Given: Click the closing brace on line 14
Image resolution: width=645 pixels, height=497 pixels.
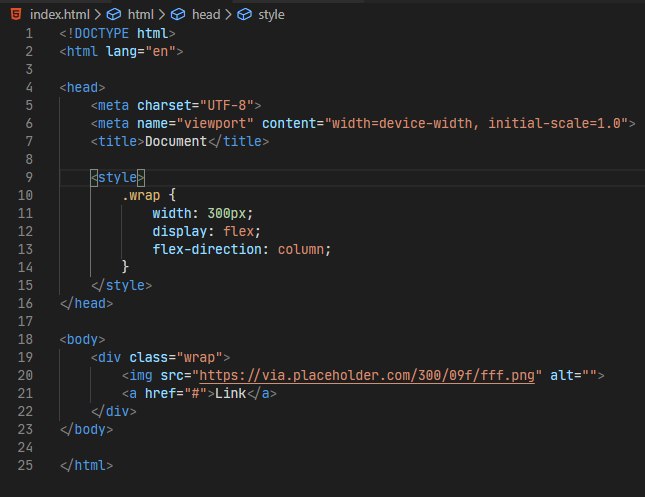Looking at the screenshot, I should pyautogui.click(x=125, y=267).
